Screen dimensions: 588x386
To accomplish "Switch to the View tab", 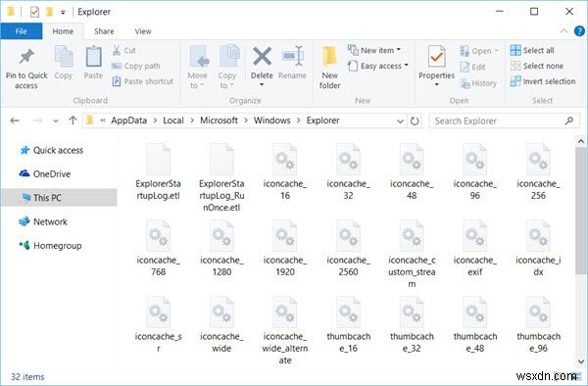I will pyautogui.click(x=143, y=31).
